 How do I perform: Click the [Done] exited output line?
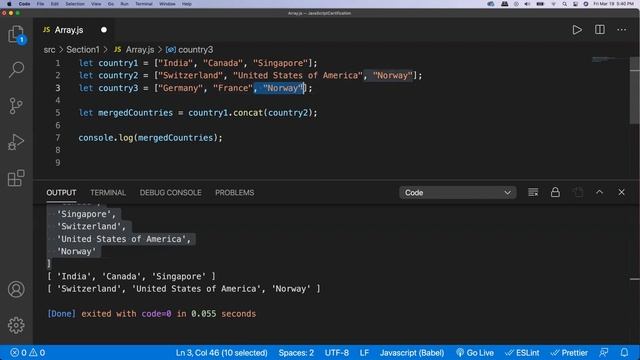pos(151,314)
